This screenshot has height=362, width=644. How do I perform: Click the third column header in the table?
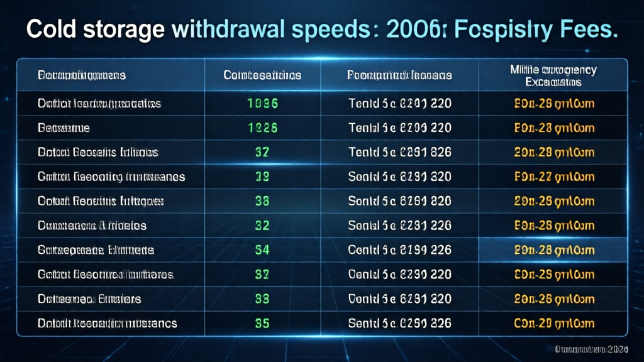(x=399, y=75)
